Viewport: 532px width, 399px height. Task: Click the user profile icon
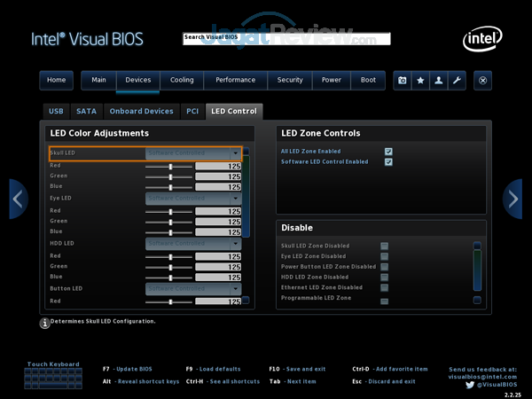pos(439,80)
